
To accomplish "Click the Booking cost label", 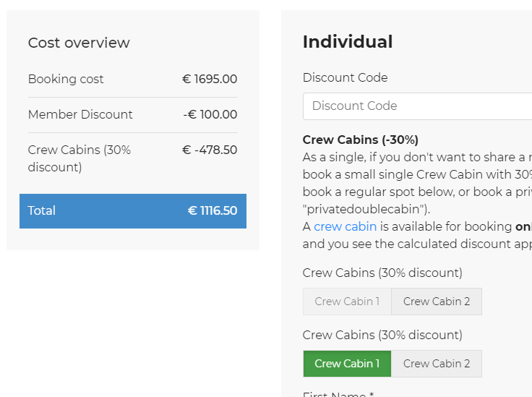I will (x=66, y=80).
